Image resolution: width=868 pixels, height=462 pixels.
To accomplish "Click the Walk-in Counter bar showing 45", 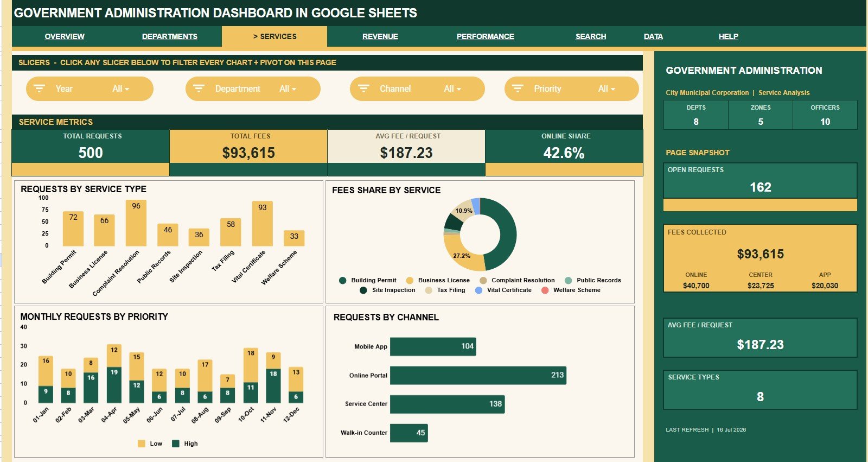I will click(x=409, y=433).
